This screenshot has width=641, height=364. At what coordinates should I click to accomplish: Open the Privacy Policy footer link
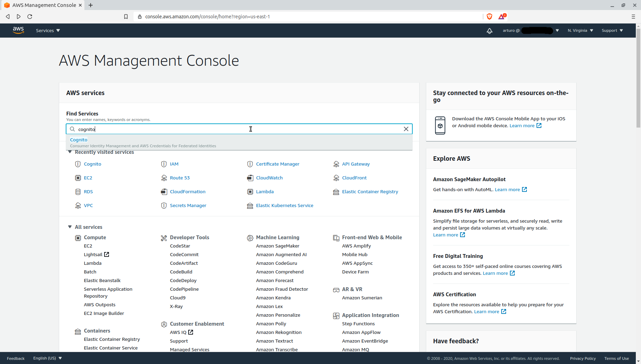coord(583,358)
